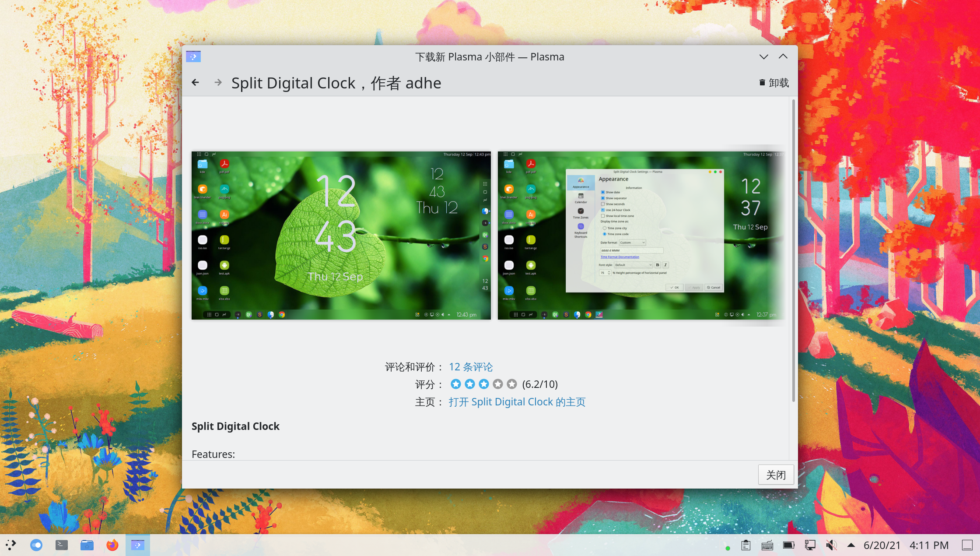
Task: Toggle the show desktop corner widget
Action: coord(966,545)
